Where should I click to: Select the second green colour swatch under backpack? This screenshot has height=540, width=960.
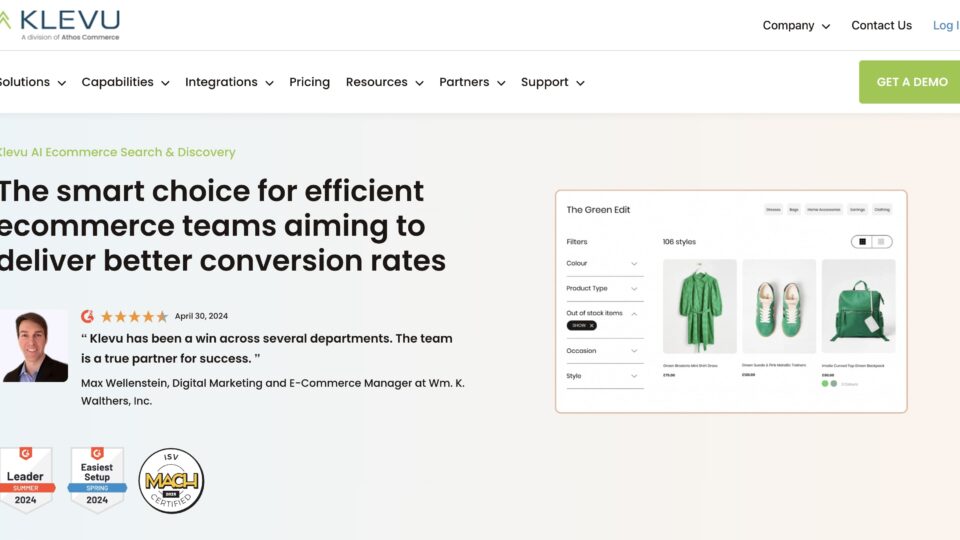point(833,384)
